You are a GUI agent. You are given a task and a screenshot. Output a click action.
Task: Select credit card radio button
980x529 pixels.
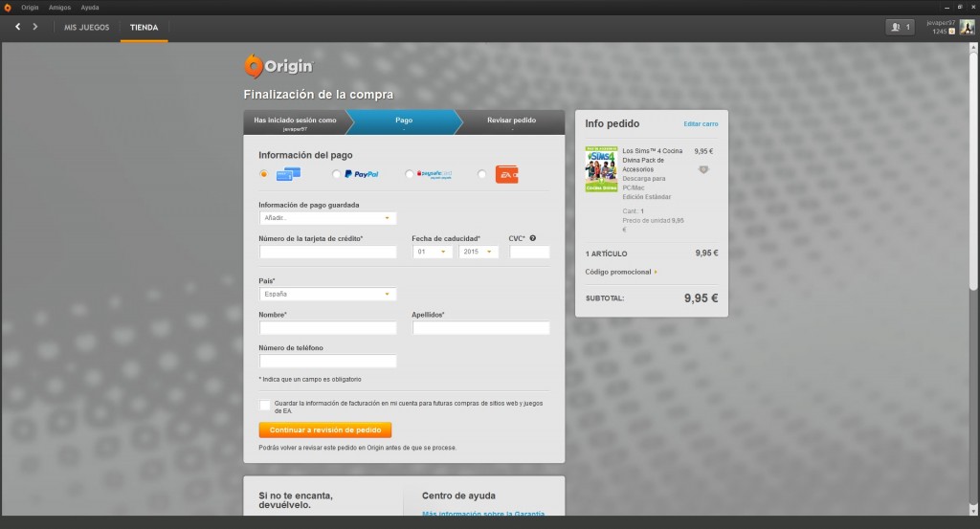(x=263, y=174)
